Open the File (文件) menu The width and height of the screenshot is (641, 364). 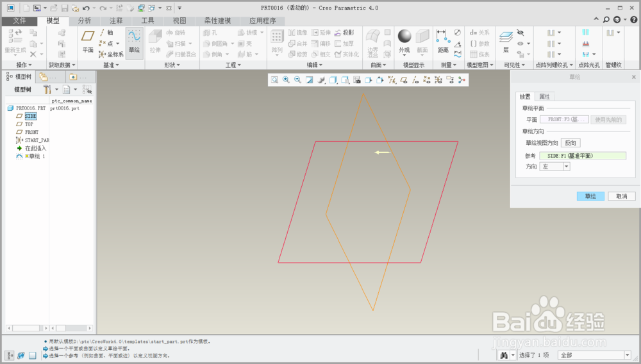(x=19, y=21)
